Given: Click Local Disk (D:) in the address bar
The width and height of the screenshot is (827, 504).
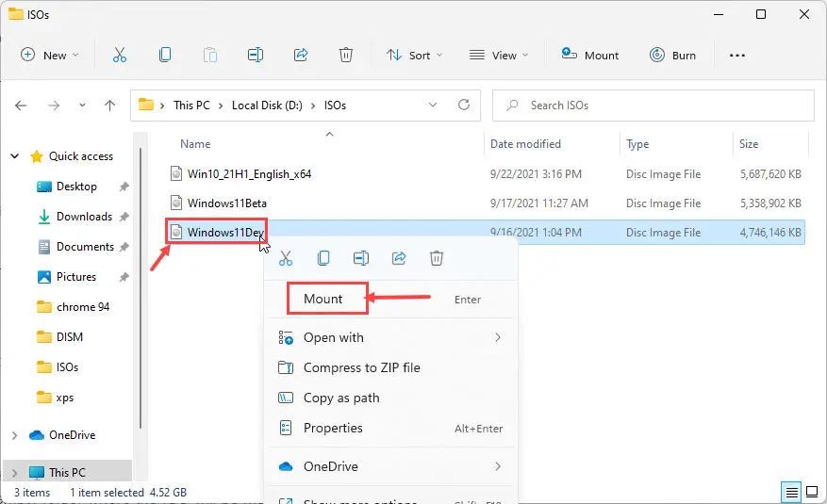Looking at the screenshot, I should (267, 106).
